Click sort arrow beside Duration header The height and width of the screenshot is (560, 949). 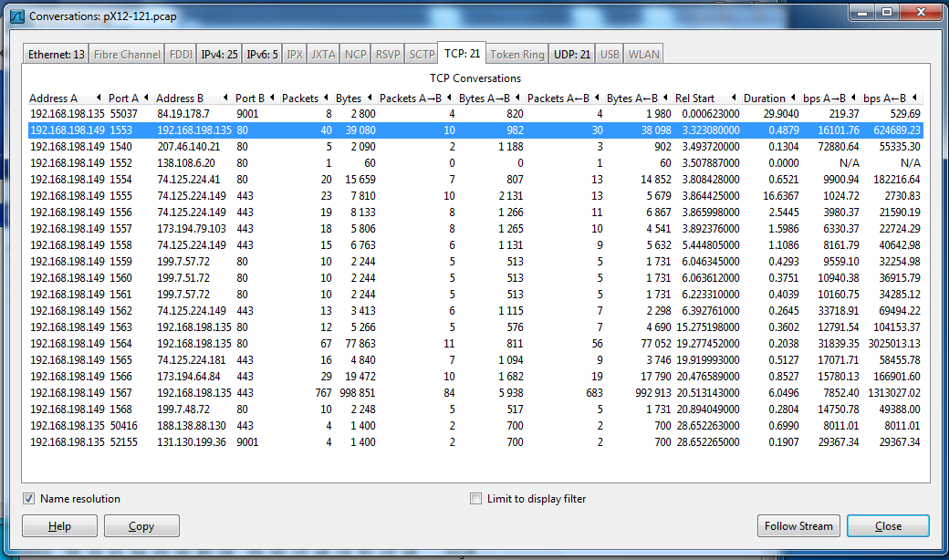[794, 99]
